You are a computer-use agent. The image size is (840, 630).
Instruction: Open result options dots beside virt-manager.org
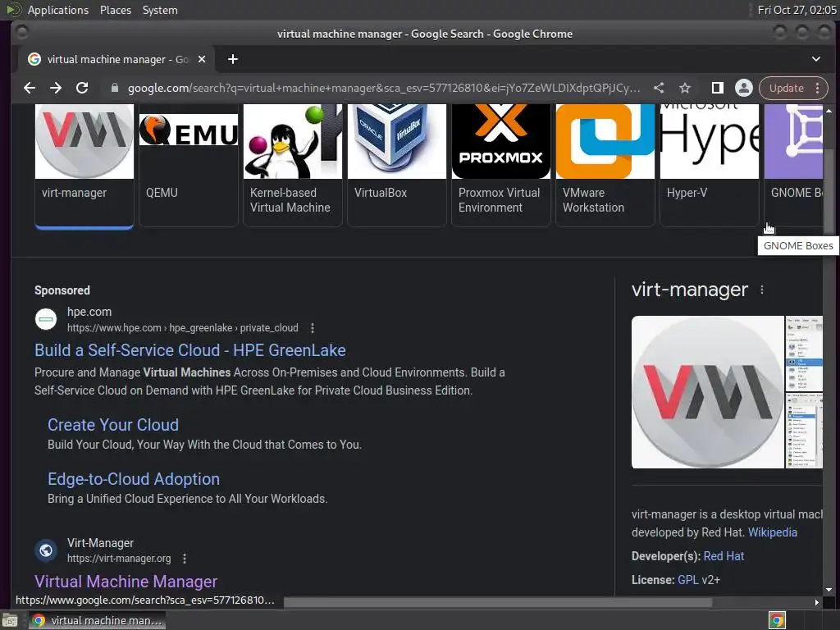[x=185, y=559]
